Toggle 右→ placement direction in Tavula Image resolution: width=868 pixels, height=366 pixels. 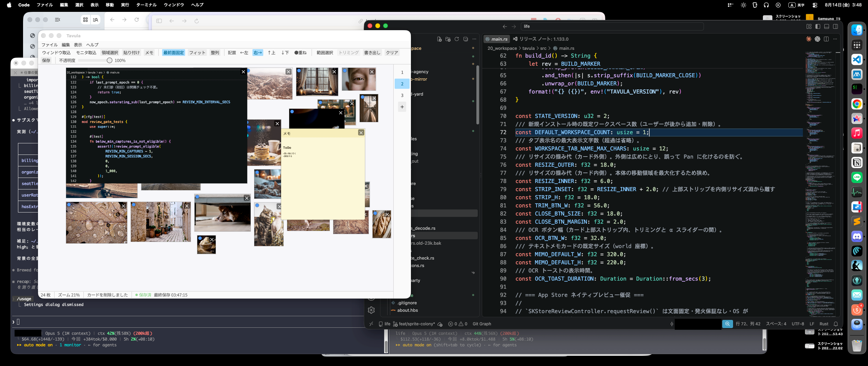[x=258, y=53]
